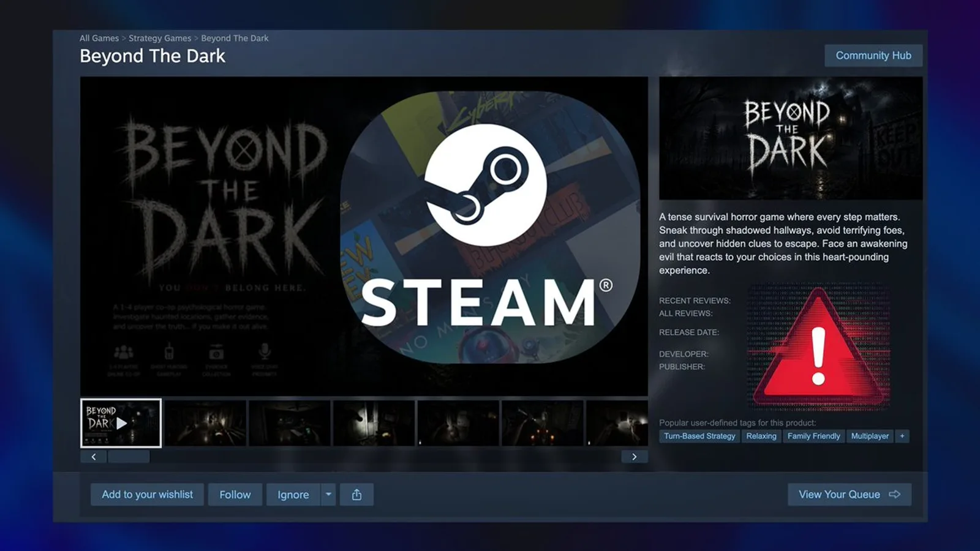Click the Ignore button
This screenshot has height=551, width=980.
pos(293,494)
